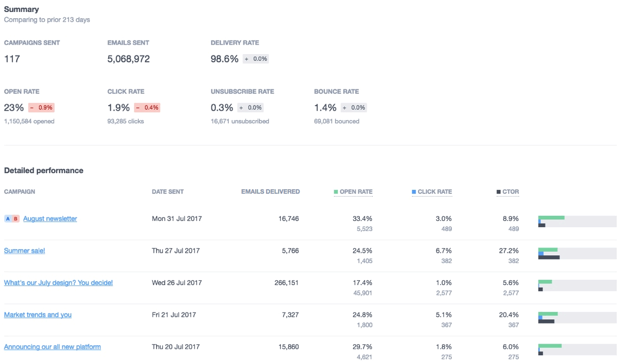
Task: Click the August newsletter performance bar chart
Action: [x=577, y=222]
